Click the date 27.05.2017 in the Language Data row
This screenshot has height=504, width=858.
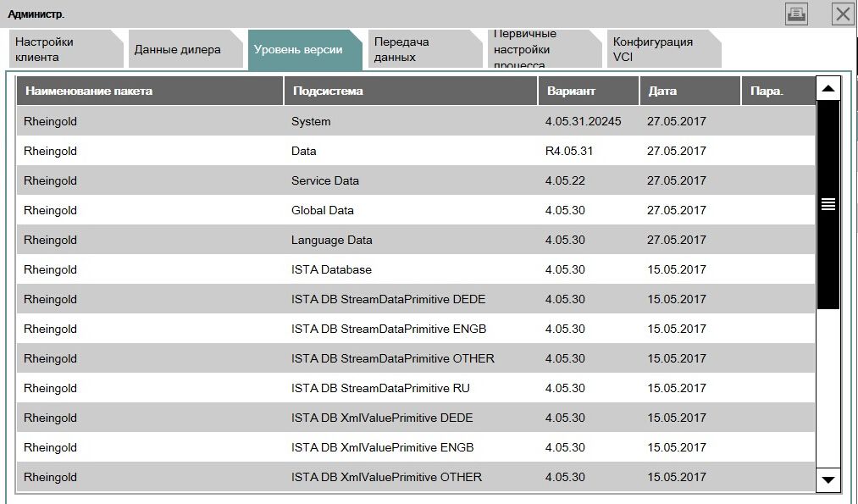677,240
